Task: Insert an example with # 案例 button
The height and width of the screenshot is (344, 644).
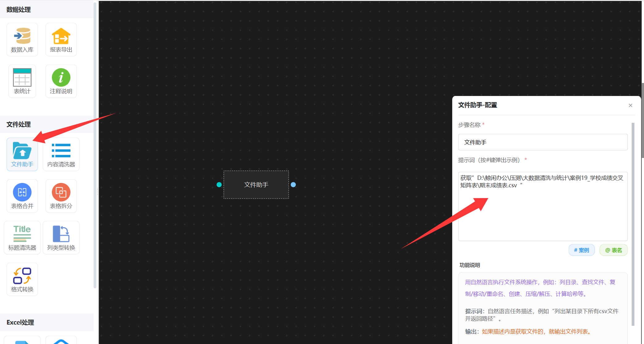Action: (x=581, y=250)
